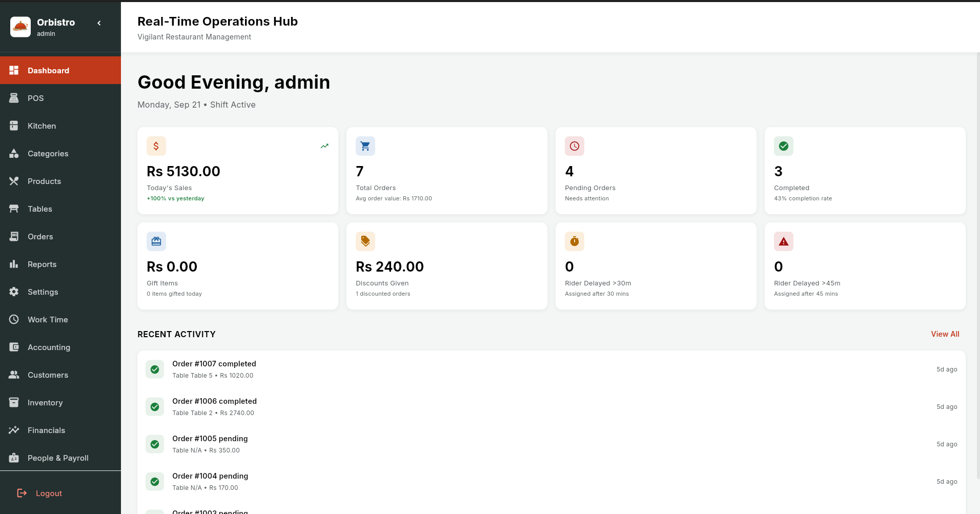The width and height of the screenshot is (980, 514).
Task: Navigate to Tables in the sidebar
Action: click(60, 209)
